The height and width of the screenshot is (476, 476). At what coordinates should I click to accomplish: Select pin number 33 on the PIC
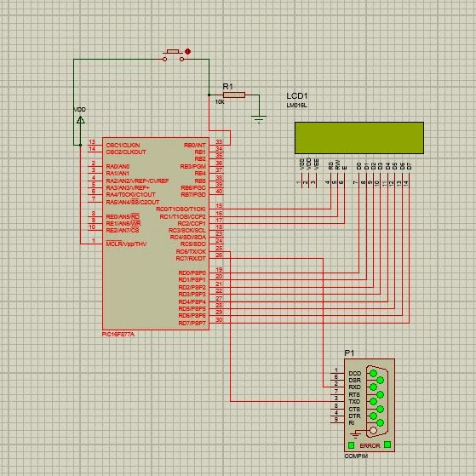pyautogui.click(x=219, y=141)
